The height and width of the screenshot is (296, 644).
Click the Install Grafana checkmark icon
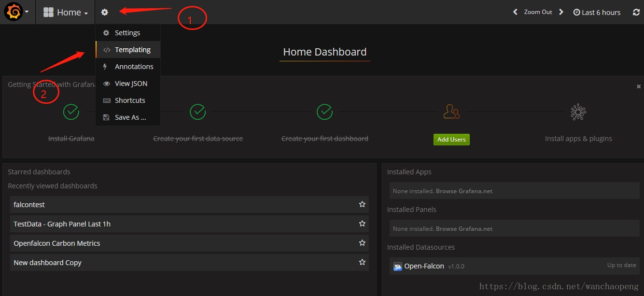(71, 112)
